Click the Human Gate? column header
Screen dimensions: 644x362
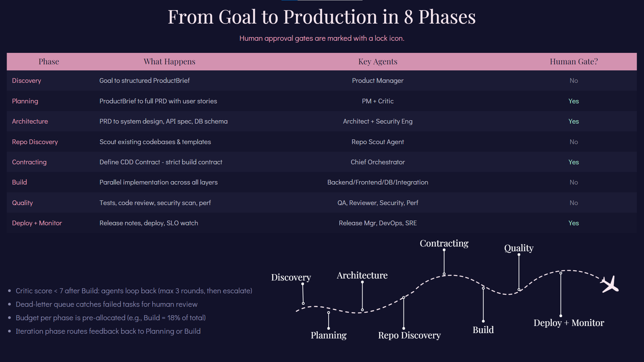point(574,61)
